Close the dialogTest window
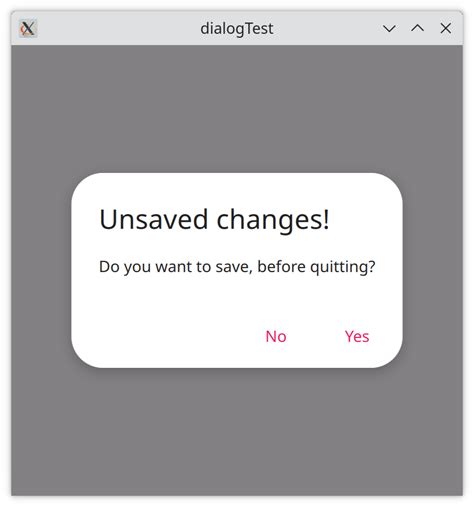This screenshot has height=507, width=474. [x=446, y=29]
